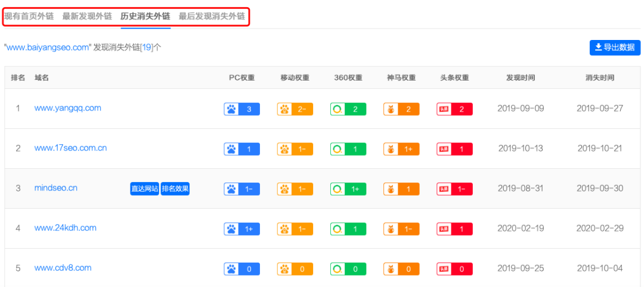Open the 最新发现外链 tab
Screen dimensions: 644x287
[x=87, y=17]
